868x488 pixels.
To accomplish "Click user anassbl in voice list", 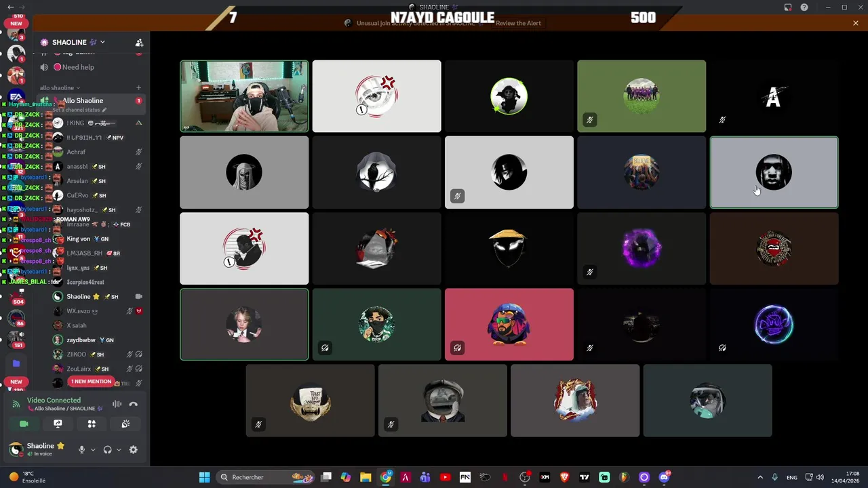I will (97, 166).
